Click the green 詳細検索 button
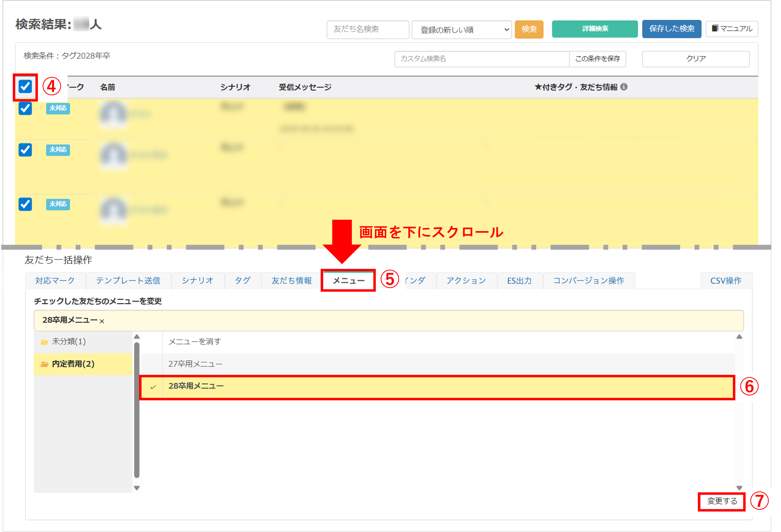The image size is (781, 532). [x=595, y=29]
